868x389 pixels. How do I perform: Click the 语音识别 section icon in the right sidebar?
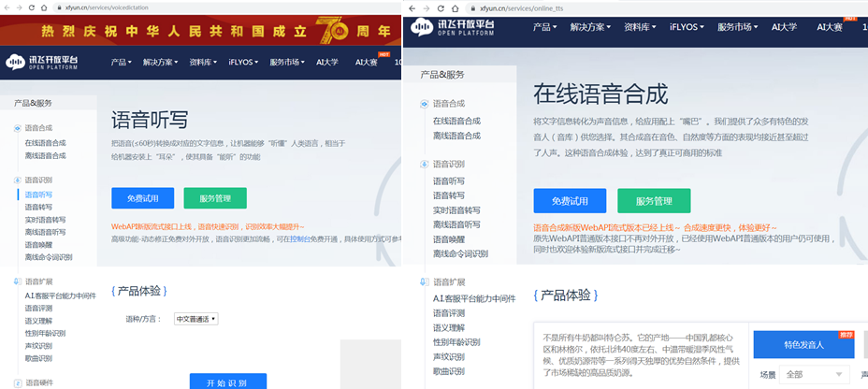[425, 164]
